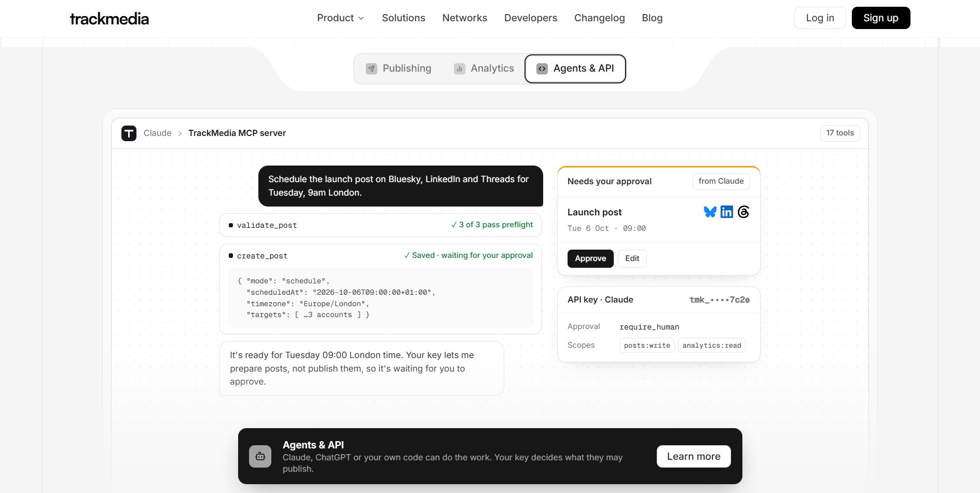The height and width of the screenshot is (493, 980).
Task: Expand the Product dropdown menu
Action: (340, 18)
